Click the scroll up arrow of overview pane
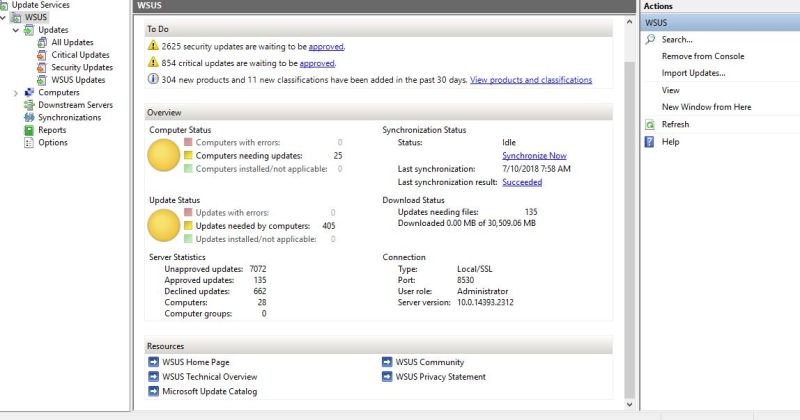This screenshot has height=420, width=800. 629,22
